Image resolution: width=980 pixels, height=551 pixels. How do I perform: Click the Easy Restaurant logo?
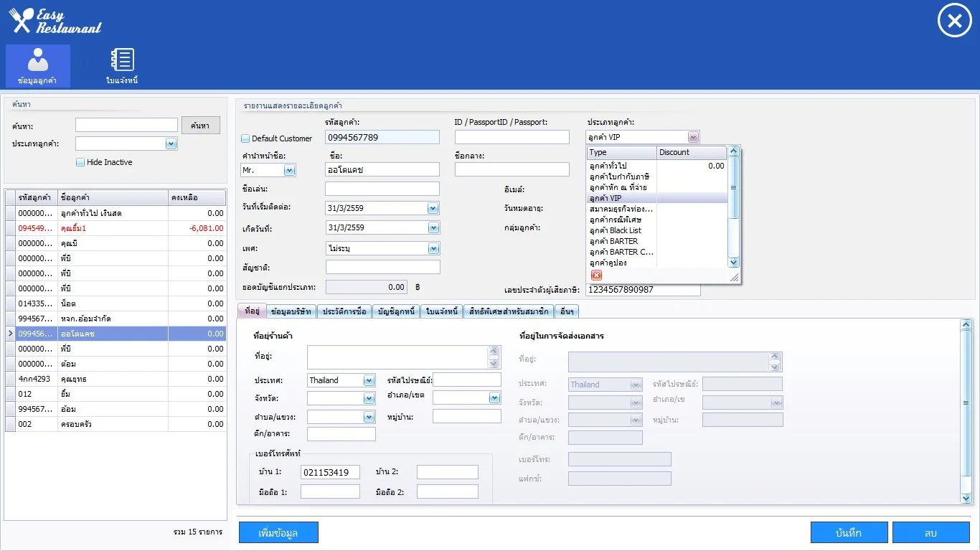coord(56,21)
